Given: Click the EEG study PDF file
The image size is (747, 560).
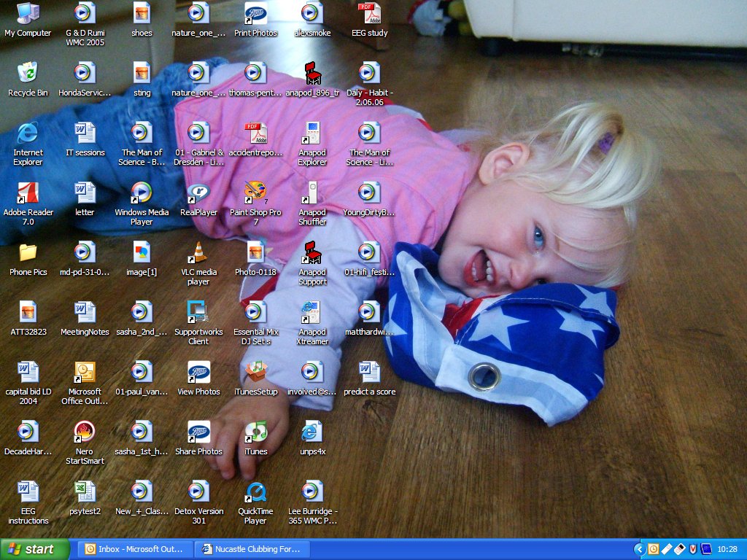Looking at the screenshot, I should pyautogui.click(x=369, y=14).
